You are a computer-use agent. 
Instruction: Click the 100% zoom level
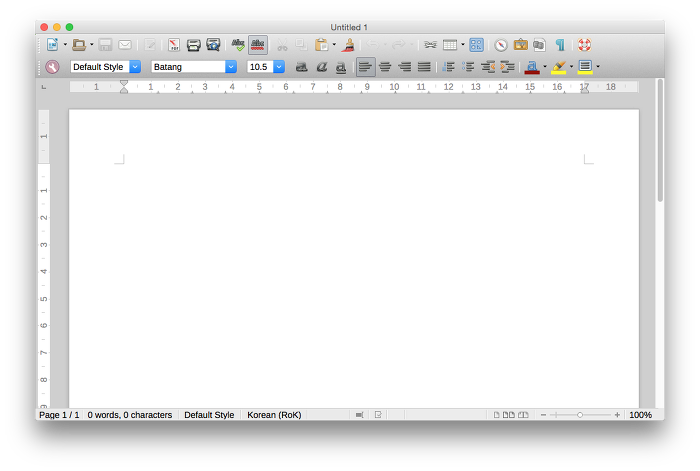click(641, 415)
